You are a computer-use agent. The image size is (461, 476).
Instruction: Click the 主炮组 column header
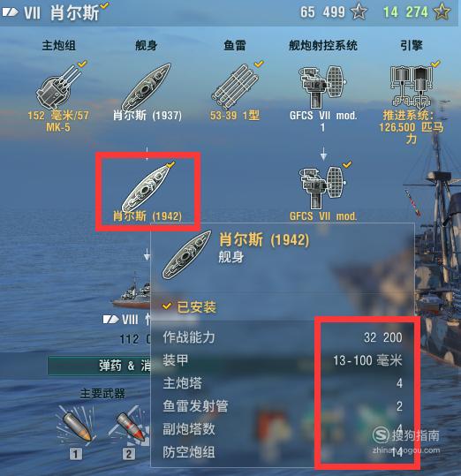(x=59, y=46)
